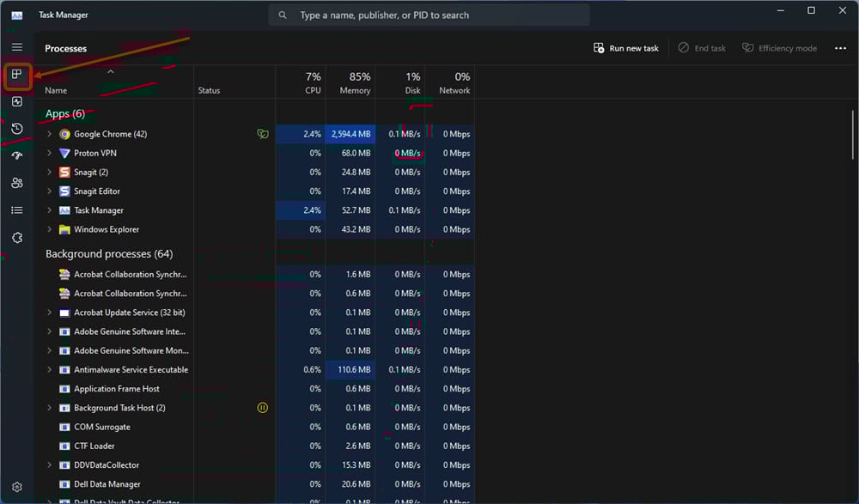The image size is (859, 504).
Task: Click Antimalware's 0.6% CPU cell
Action: pos(301,370)
